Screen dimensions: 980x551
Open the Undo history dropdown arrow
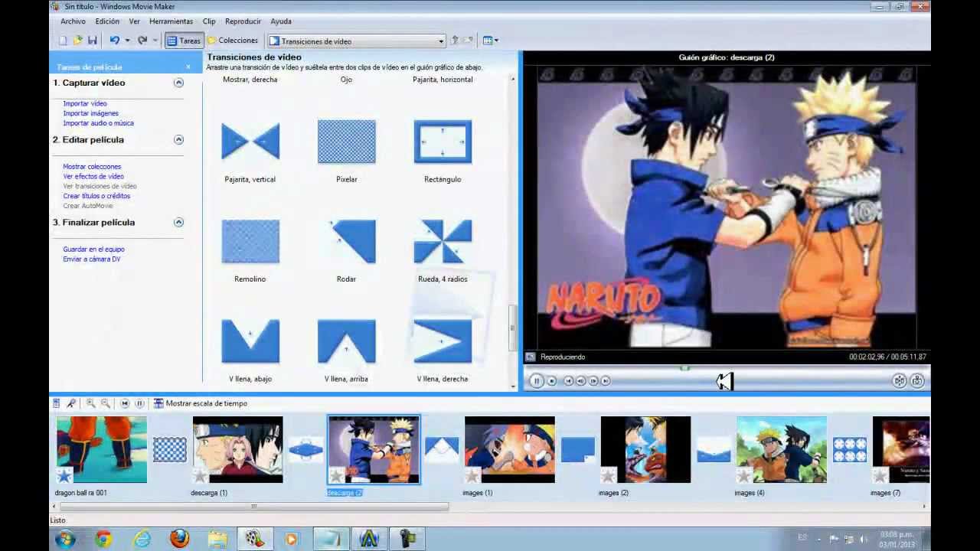click(127, 41)
